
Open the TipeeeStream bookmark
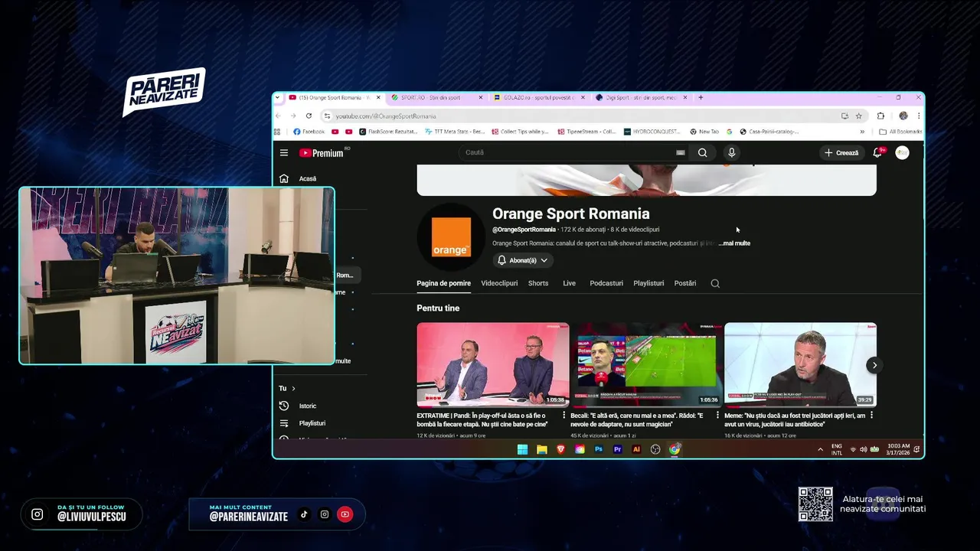point(587,132)
